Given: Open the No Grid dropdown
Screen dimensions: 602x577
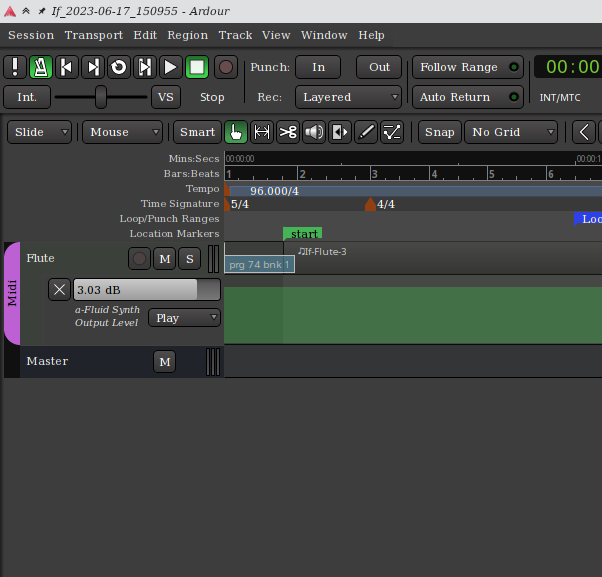Looking at the screenshot, I should pyautogui.click(x=510, y=132).
